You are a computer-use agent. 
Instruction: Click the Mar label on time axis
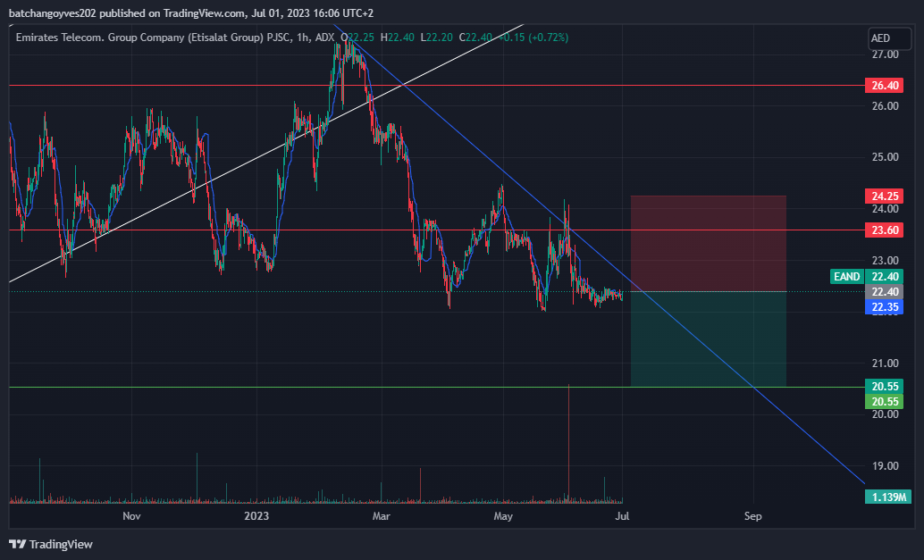click(x=382, y=516)
